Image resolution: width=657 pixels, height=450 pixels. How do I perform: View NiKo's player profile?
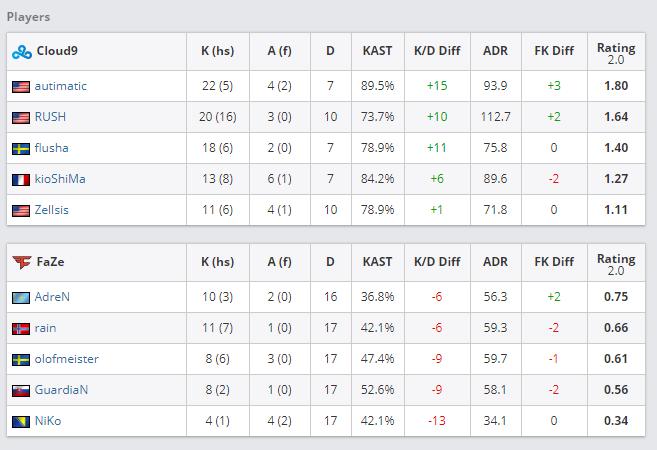[48, 421]
